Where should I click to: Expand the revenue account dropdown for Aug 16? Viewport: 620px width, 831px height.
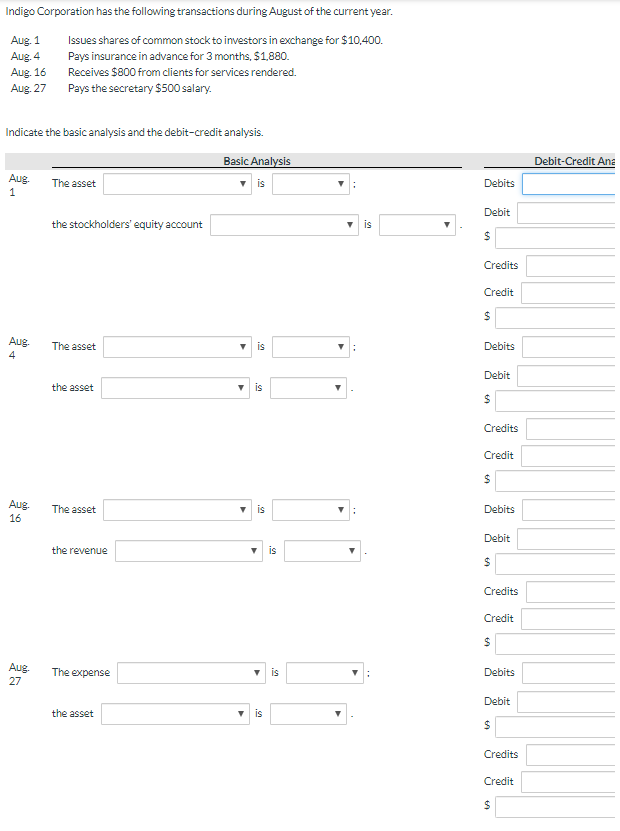[x=188, y=550]
